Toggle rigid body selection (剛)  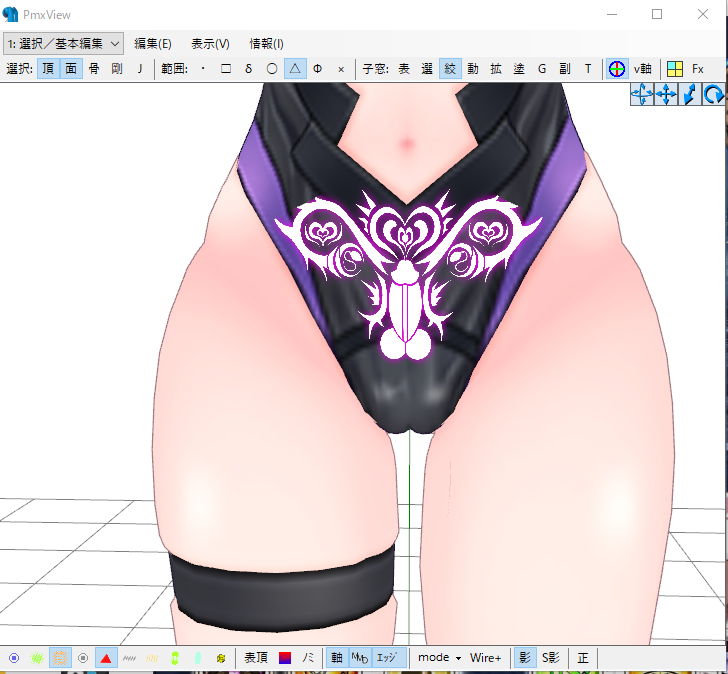(117, 69)
